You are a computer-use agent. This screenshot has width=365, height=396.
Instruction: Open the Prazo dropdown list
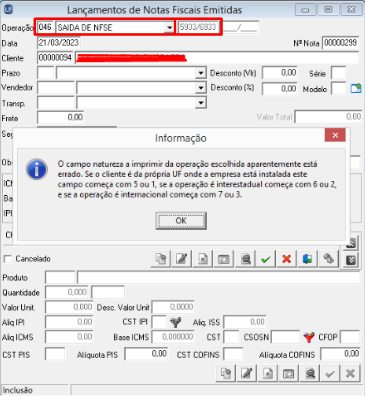[201, 73]
